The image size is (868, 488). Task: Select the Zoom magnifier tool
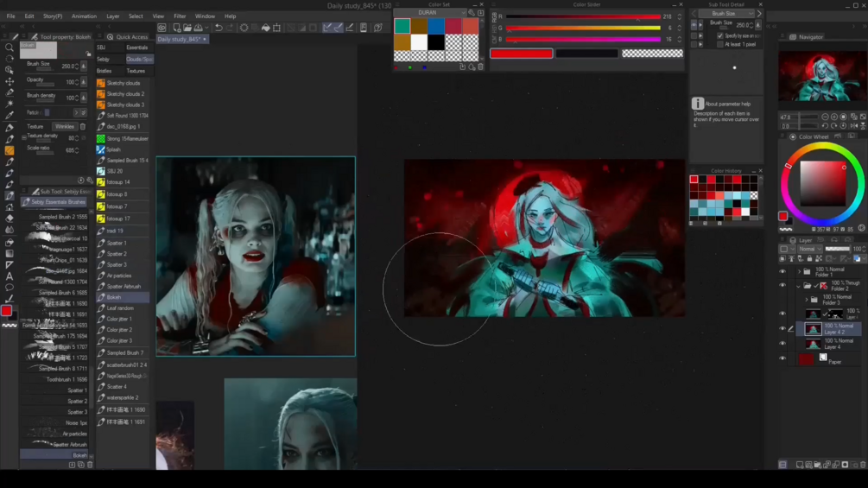(x=10, y=48)
